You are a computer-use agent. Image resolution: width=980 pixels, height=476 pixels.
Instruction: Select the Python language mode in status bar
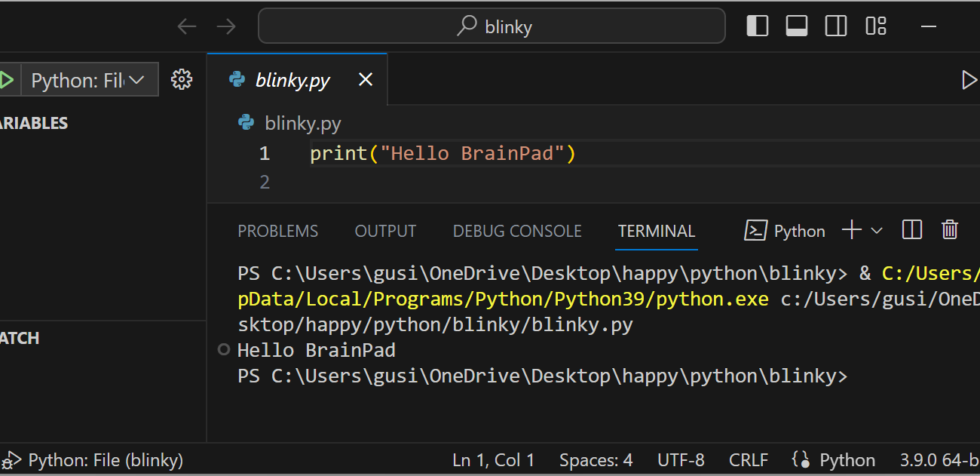pos(847,460)
